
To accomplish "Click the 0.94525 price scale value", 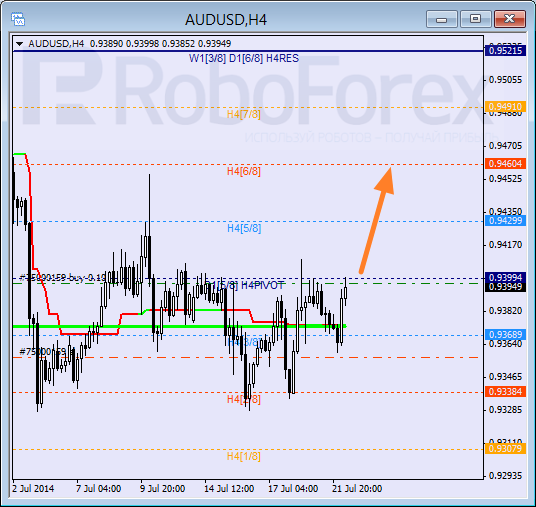I will pos(506,179).
